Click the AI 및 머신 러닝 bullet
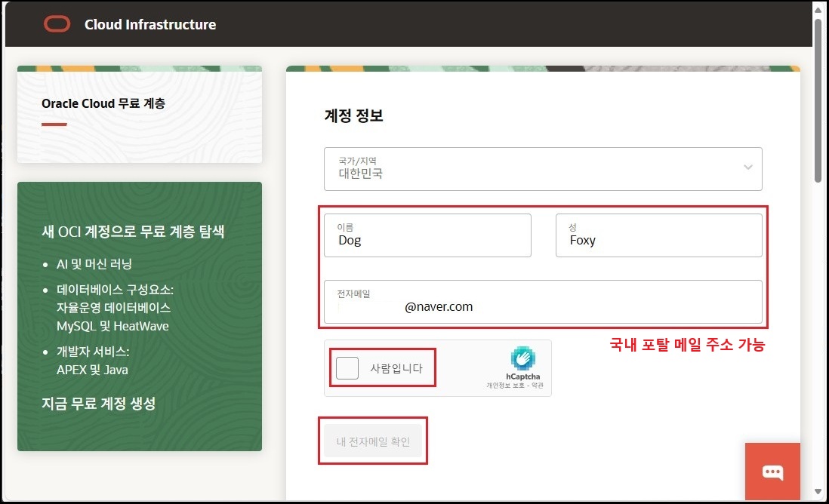 click(94, 264)
